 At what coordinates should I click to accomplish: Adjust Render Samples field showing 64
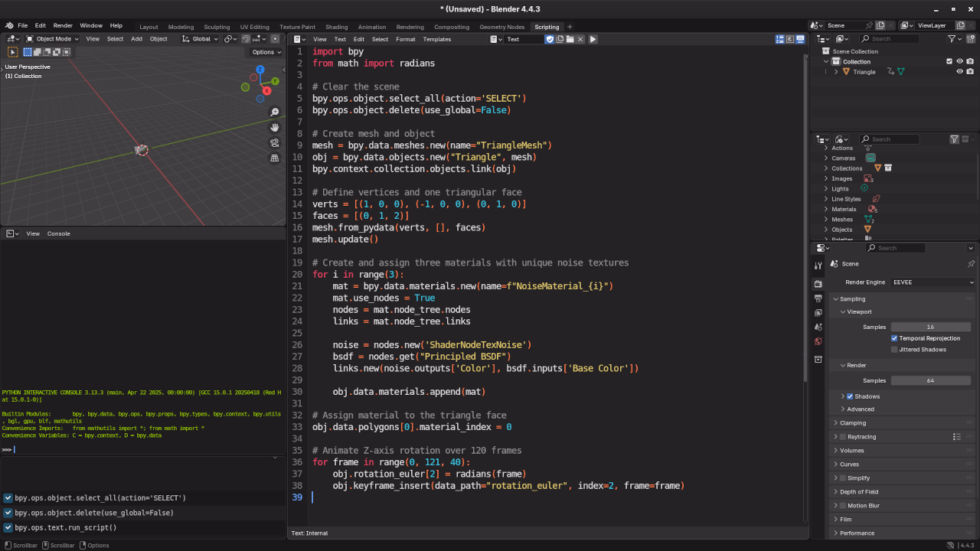[x=930, y=380]
